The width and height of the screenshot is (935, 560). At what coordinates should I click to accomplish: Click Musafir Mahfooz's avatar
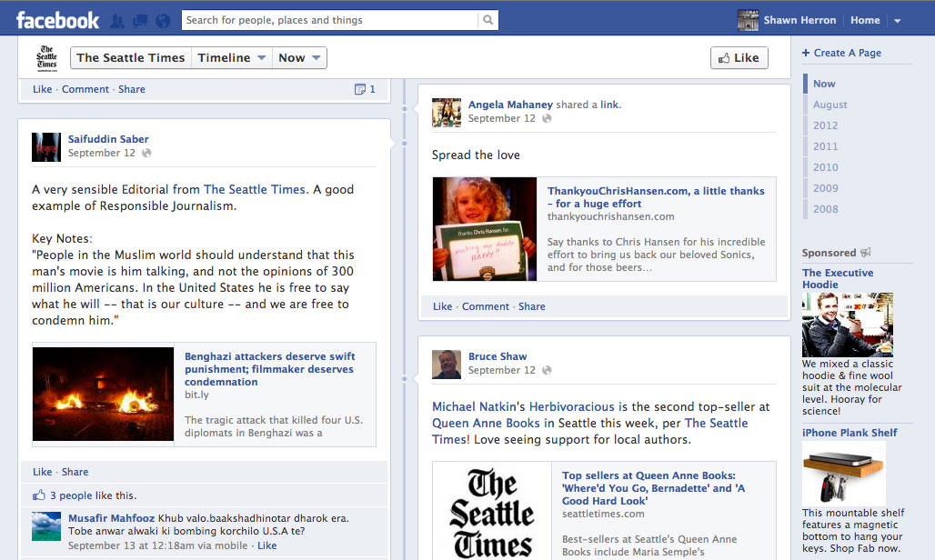(x=46, y=526)
